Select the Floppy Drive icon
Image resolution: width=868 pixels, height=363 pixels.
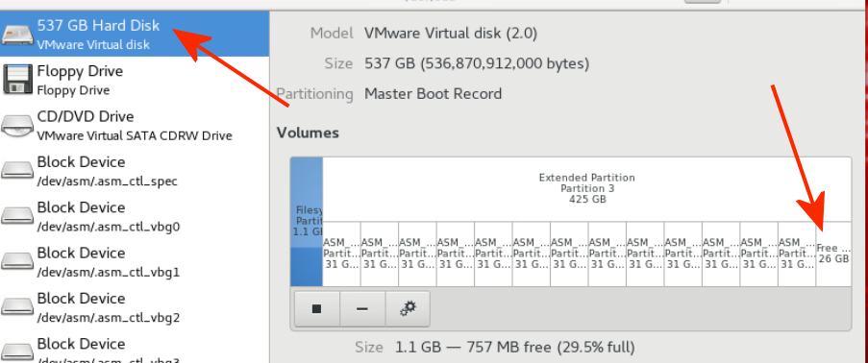(17, 79)
